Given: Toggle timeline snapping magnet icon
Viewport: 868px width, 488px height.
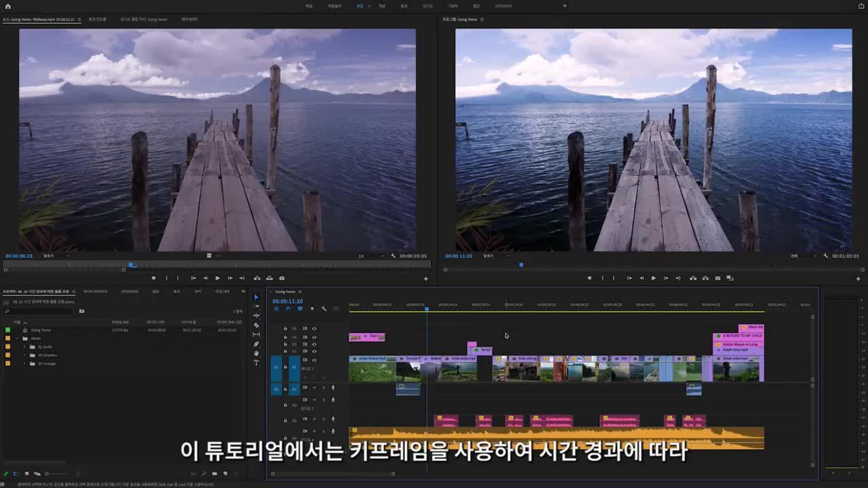Looking at the screenshot, I should [x=288, y=309].
